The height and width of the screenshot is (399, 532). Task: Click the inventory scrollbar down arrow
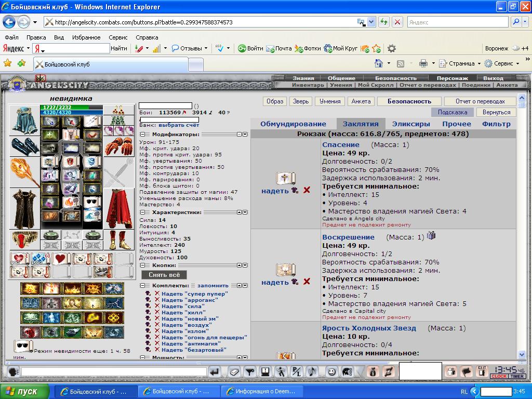pos(522,354)
